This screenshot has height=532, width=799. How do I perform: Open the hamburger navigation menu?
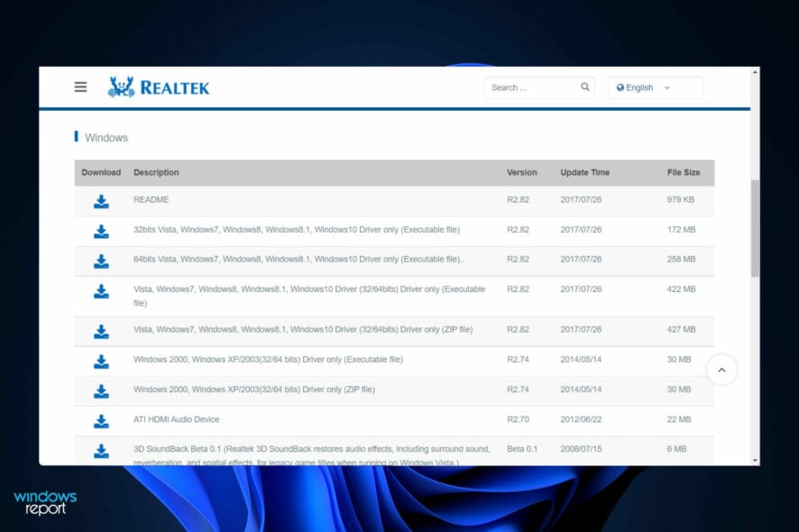pos(81,87)
